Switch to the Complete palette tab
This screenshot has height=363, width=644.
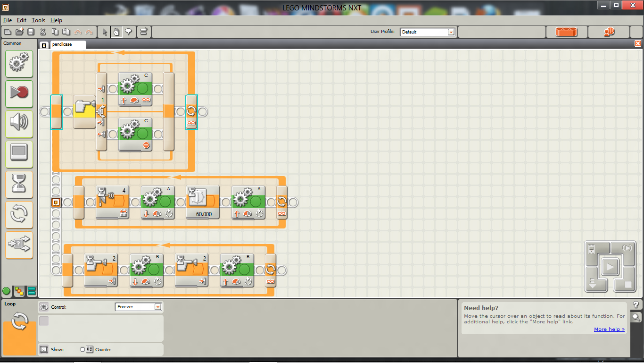pos(19,291)
